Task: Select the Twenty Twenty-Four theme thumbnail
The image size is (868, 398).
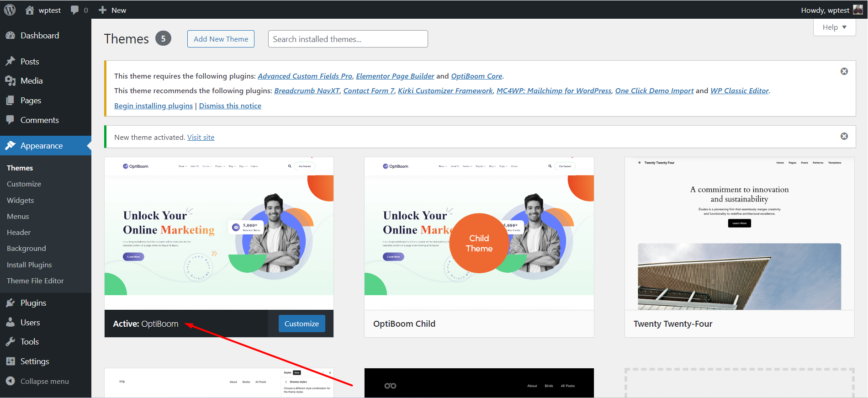Action: pos(739,233)
